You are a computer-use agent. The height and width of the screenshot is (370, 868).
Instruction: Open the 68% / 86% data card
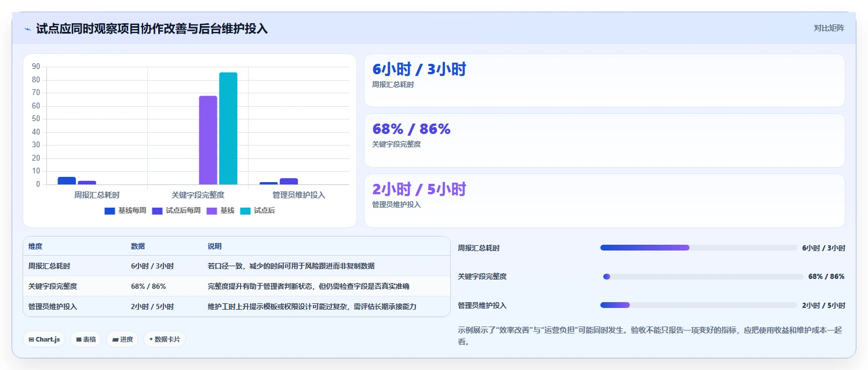[604, 140]
